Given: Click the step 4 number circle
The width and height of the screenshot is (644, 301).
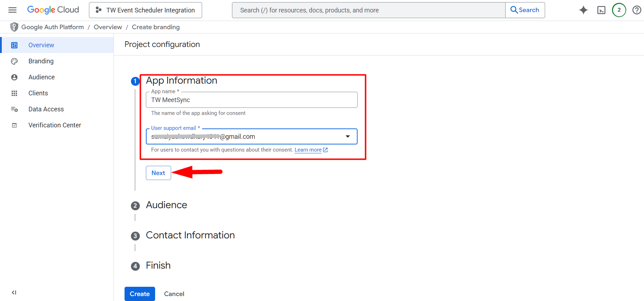Looking at the screenshot, I should (x=135, y=266).
